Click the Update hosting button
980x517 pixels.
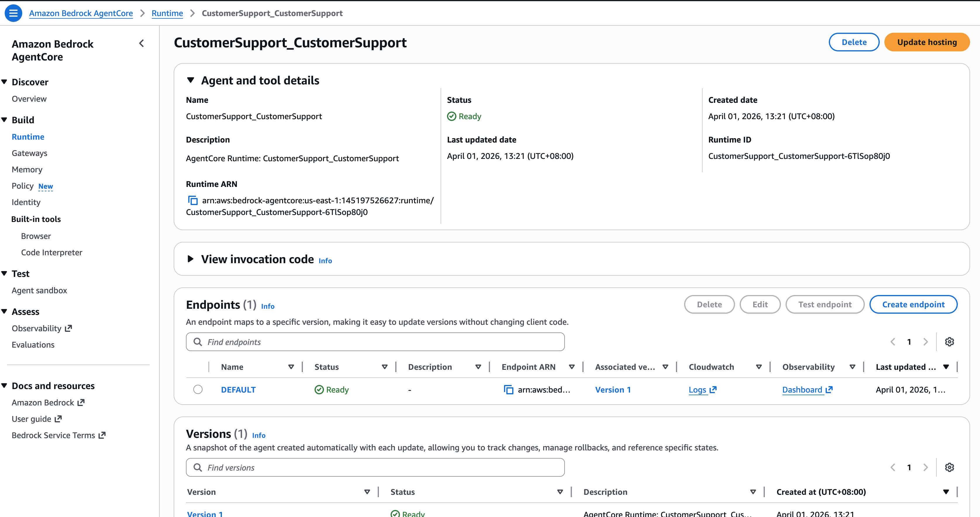point(926,42)
